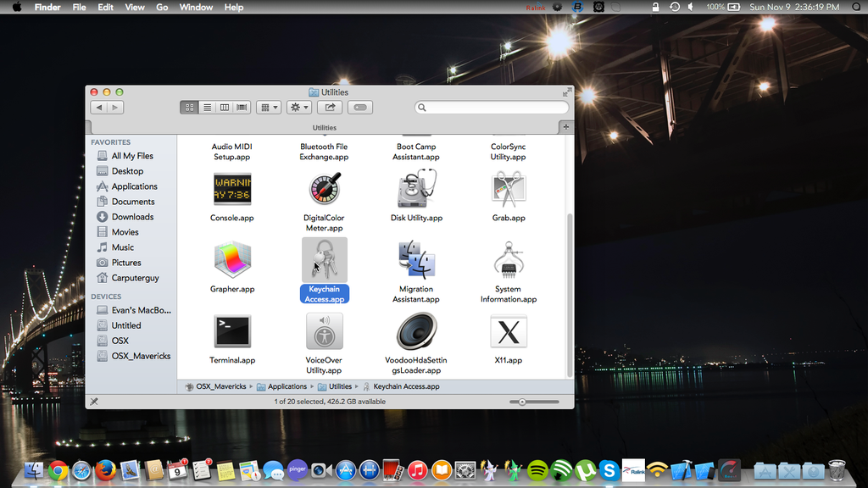The height and width of the screenshot is (488, 868).
Task: Click the Grapher.app icon
Action: 231,260
